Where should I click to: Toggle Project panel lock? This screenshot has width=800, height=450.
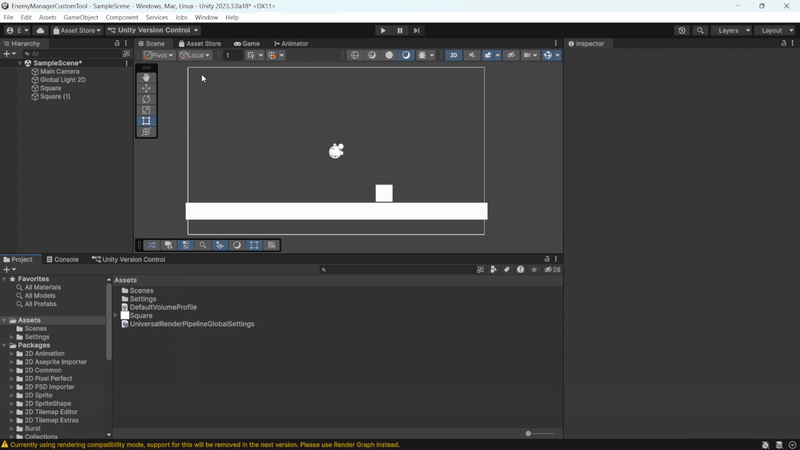(x=547, y=259)
